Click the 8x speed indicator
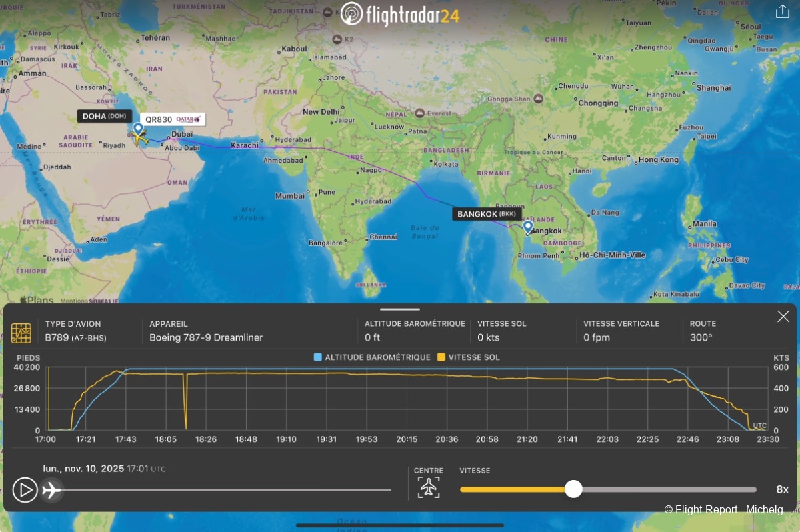The height and width of the screenshot is (532, 800). click(782, 489)
